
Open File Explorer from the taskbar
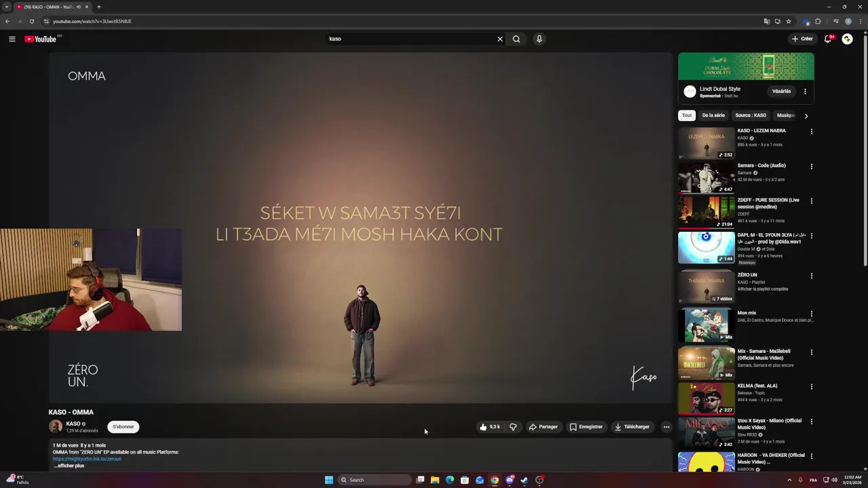[435, 480]
